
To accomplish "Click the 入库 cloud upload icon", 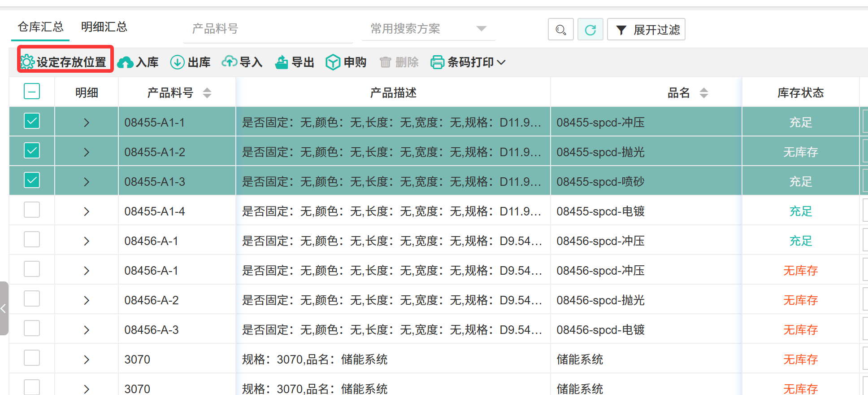I will (x=125, y=62).
